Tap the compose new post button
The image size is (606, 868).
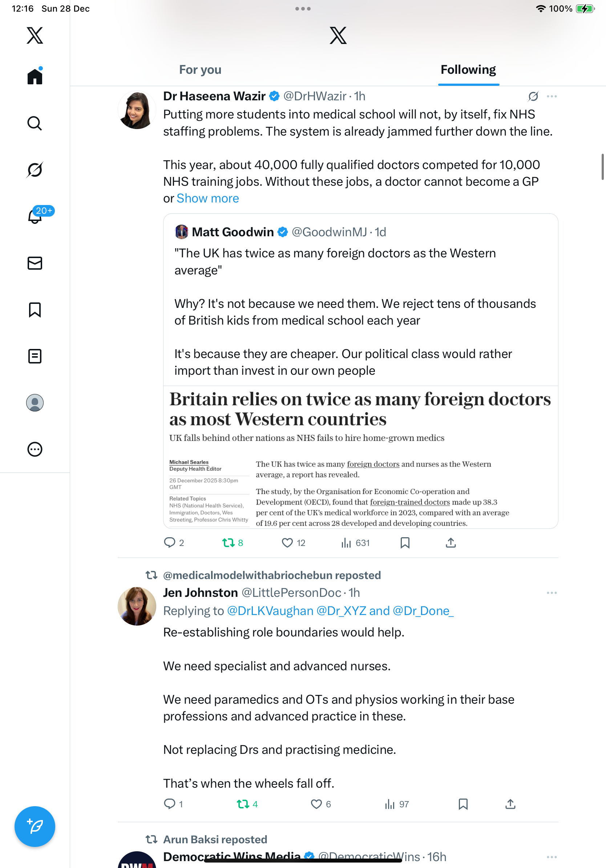point(35,827)
